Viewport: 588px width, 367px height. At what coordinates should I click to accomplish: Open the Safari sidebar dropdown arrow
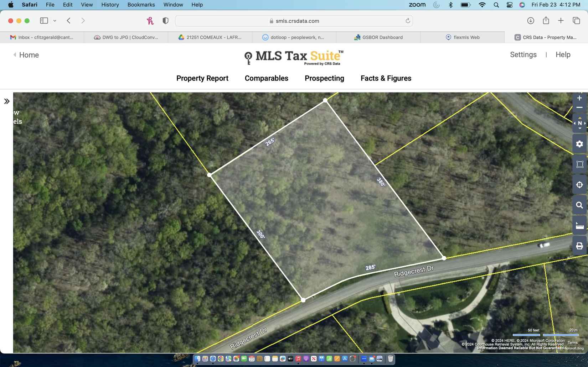click(55, 21)
